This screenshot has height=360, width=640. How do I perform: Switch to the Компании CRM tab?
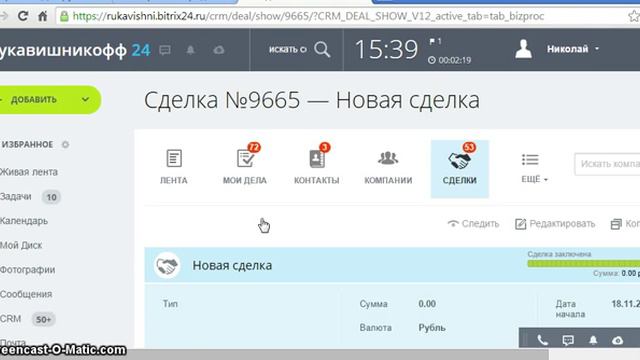[388, 168]
